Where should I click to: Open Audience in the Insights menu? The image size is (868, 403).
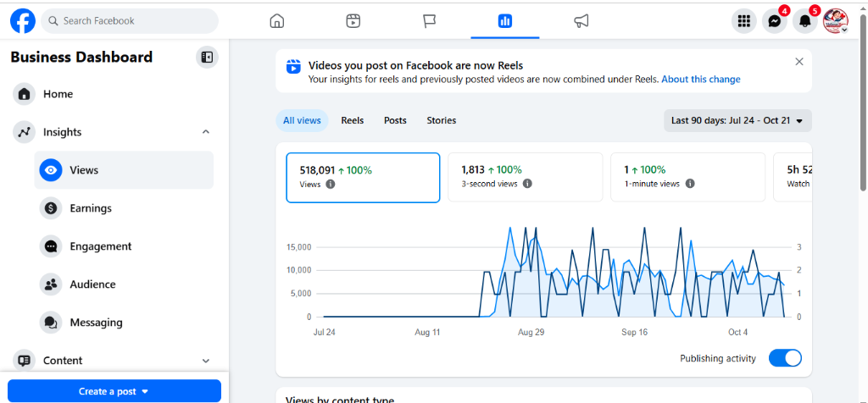pos(124,284)
